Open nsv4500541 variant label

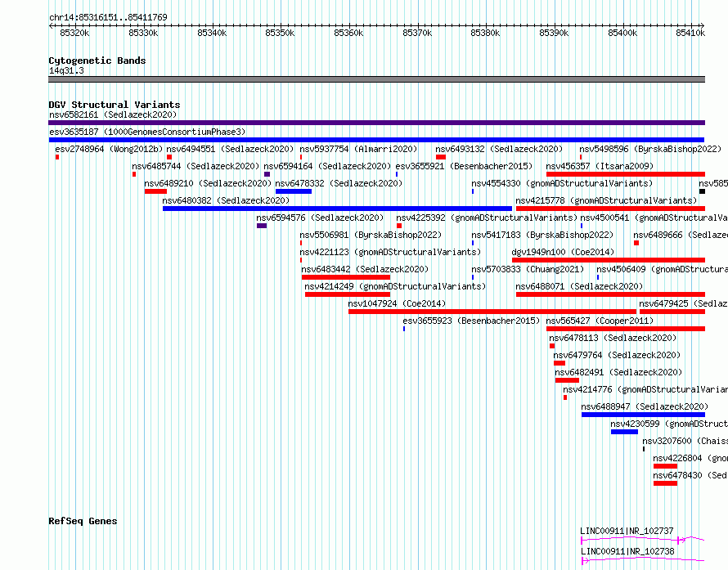(654, 218)
